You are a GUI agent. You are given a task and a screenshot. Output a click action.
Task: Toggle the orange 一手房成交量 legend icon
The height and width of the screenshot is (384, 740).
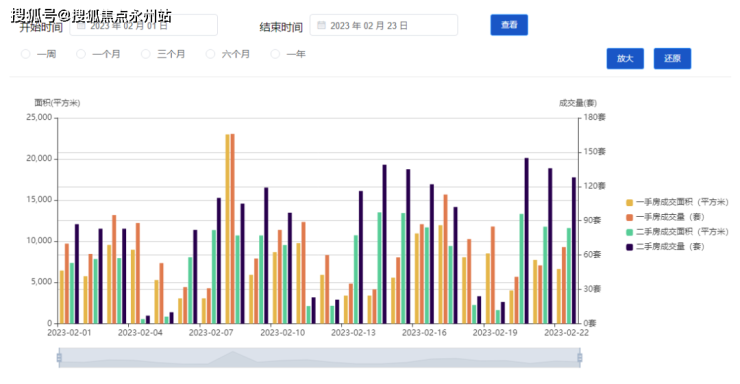point(629,217)
